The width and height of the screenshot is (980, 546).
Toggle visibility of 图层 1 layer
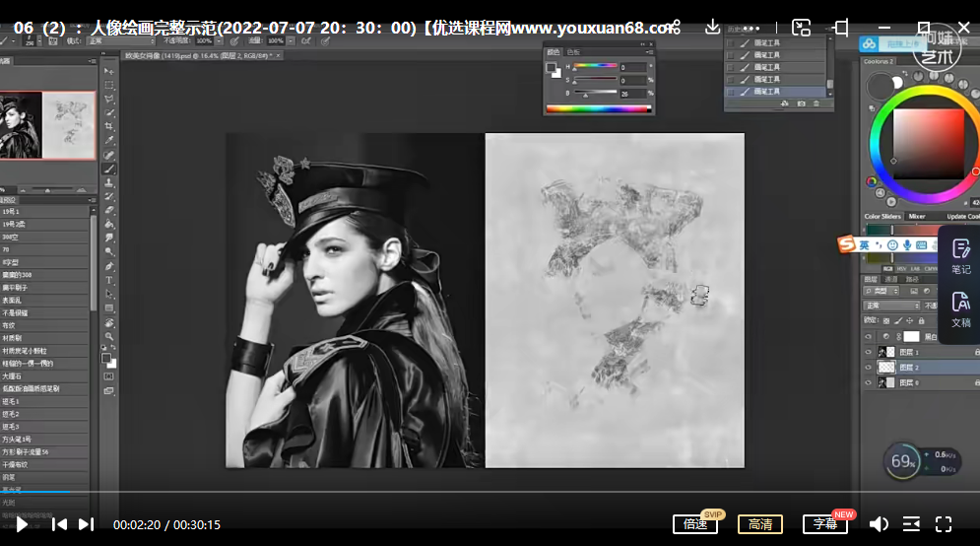click(x=868, y=352)
